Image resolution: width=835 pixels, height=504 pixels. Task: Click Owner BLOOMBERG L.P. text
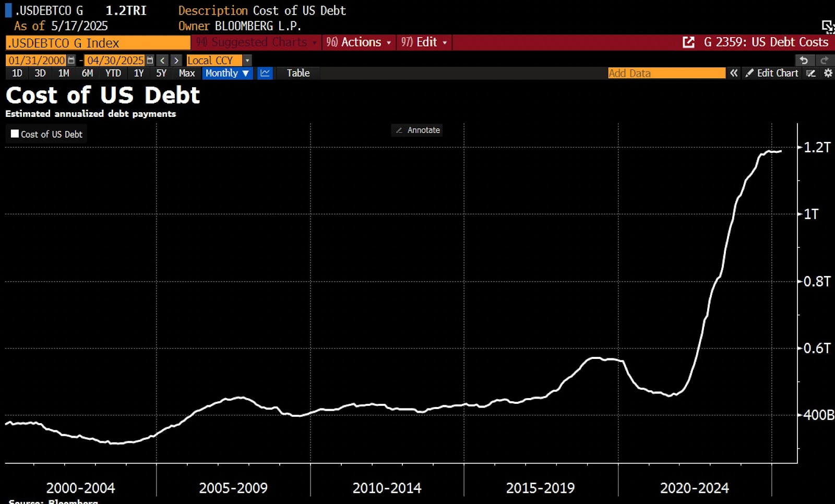pyautogui.click(x=240, y=26)
